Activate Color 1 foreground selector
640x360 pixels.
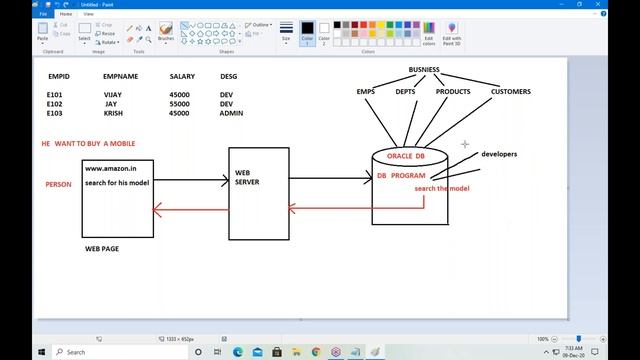coord(307,33)
